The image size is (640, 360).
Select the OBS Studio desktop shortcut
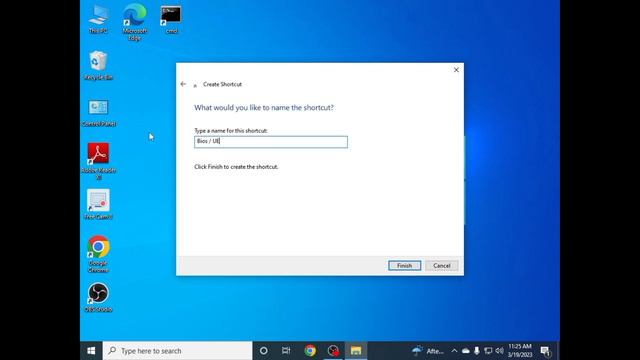pyautogui.click(x=98, y=297)
